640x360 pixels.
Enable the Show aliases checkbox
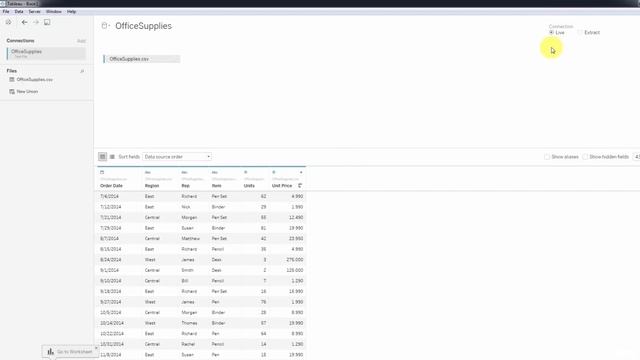coord(547,157)
